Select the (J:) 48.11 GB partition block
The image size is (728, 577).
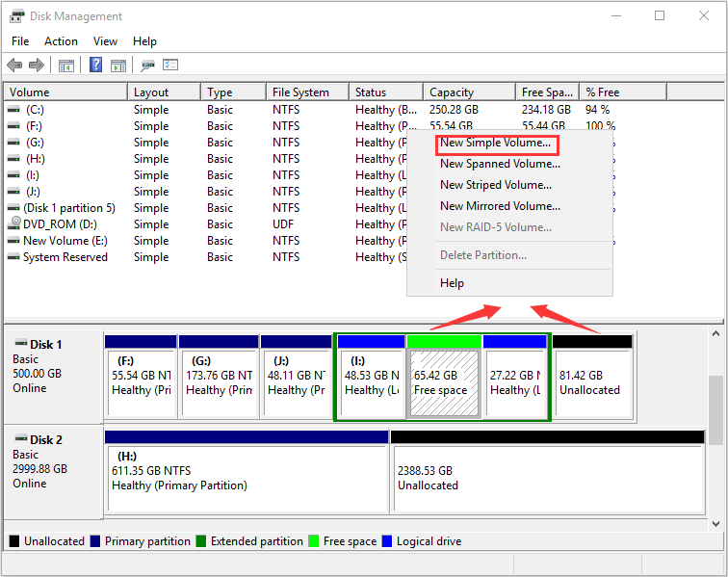tap(297, 377)
